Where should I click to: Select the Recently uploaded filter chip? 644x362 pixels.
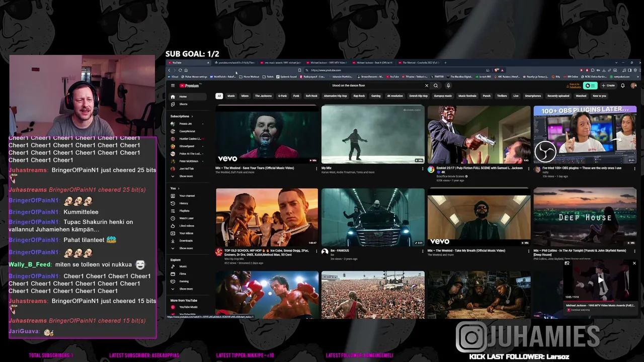pos(558,96)
